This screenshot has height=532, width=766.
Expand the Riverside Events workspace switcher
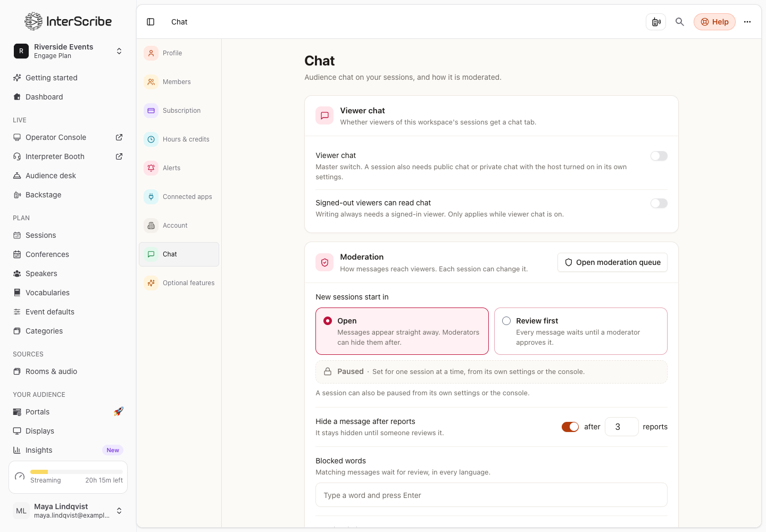click(68, 51)
